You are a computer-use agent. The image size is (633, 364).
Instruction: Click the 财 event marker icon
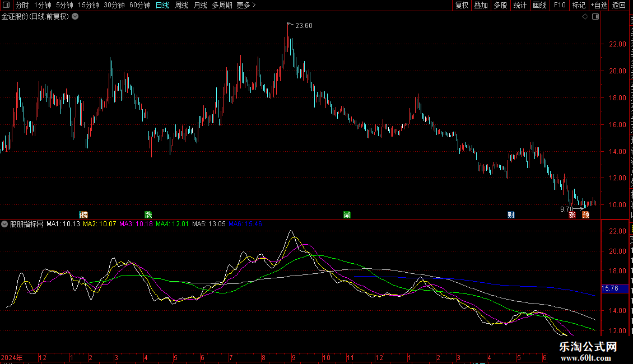click(x=511, y=214)
